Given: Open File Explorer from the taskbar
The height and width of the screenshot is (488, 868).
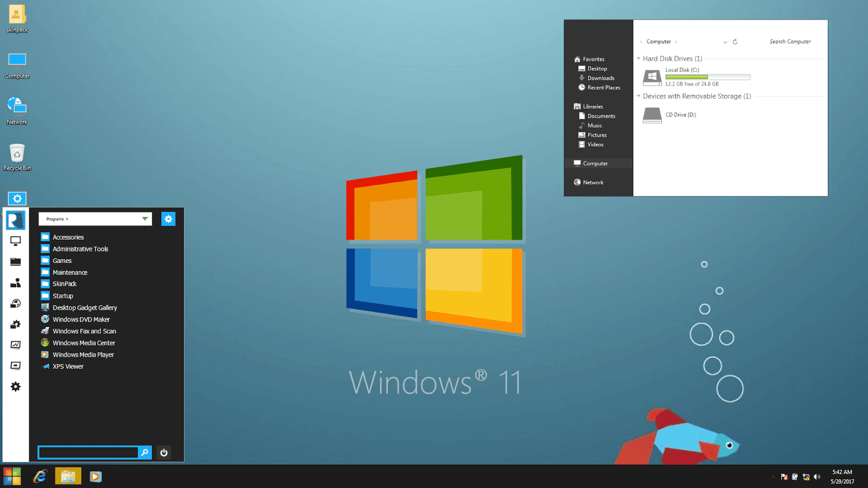Looking at the screenshot, I should tap(68, 477).
